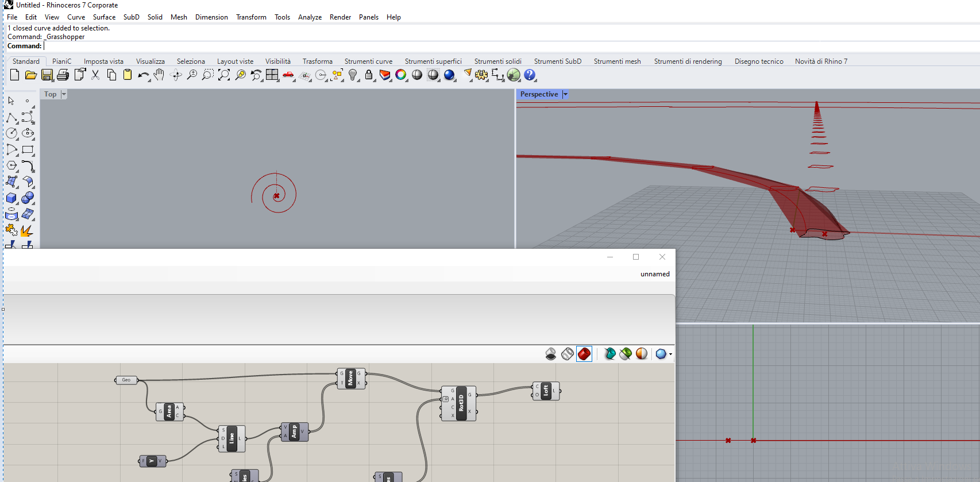Viewport: 980px width, 482px height.
Task: Select the Rot3D component on canvas
Action: point(459,403)
